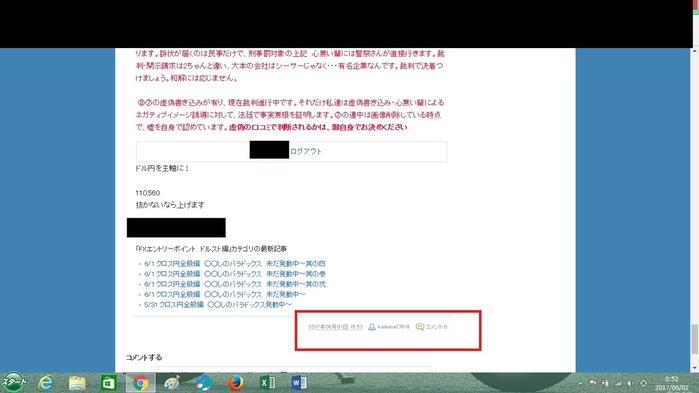Open the article ending 其の参
Image resolution: width=699 pixels, height=393 pixels.
[x=234, y=274]
